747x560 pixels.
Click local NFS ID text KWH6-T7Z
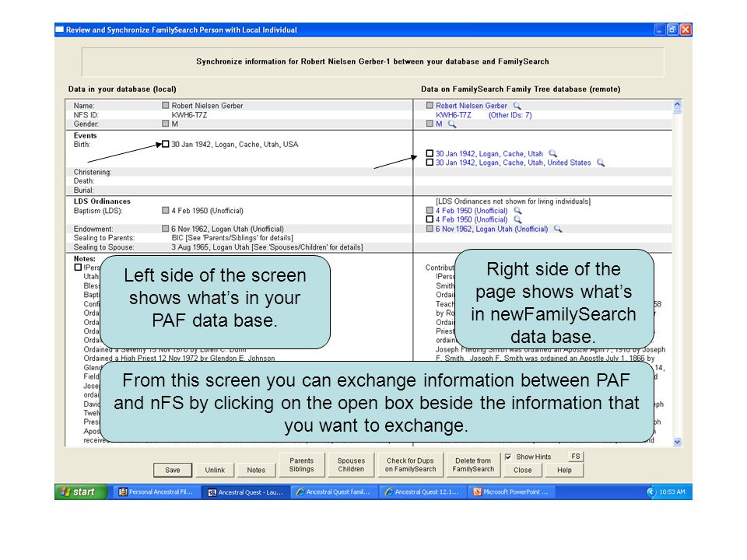[x=189, y=115]
